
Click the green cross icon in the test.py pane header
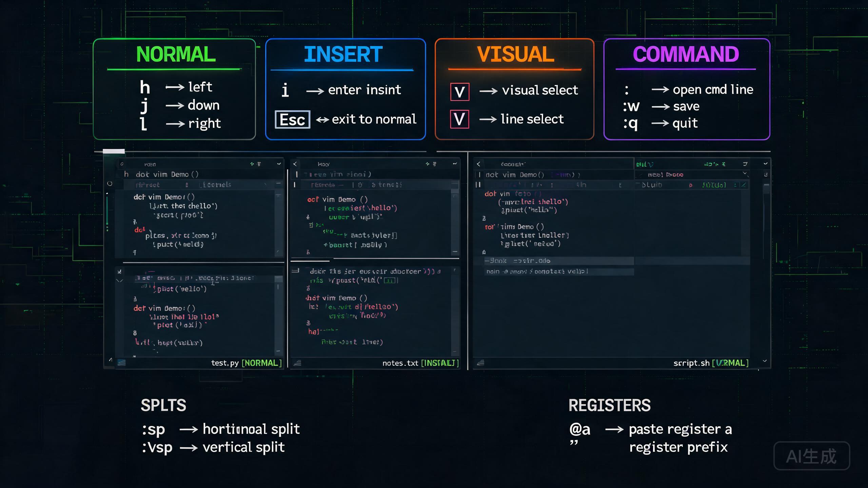(x=252, y=164)
